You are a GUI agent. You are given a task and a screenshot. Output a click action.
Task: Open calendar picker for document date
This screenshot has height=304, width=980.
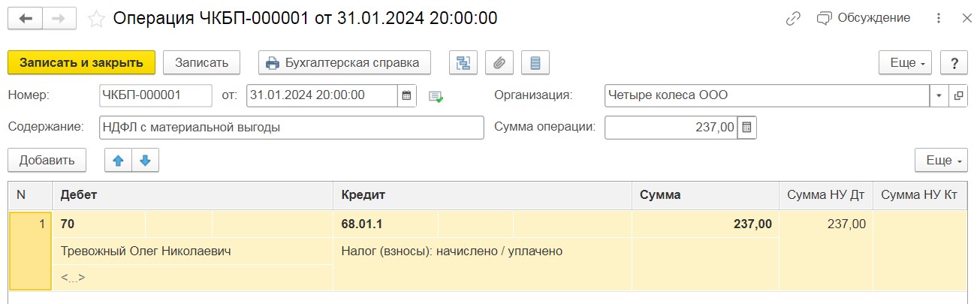(x=406, y=95)
